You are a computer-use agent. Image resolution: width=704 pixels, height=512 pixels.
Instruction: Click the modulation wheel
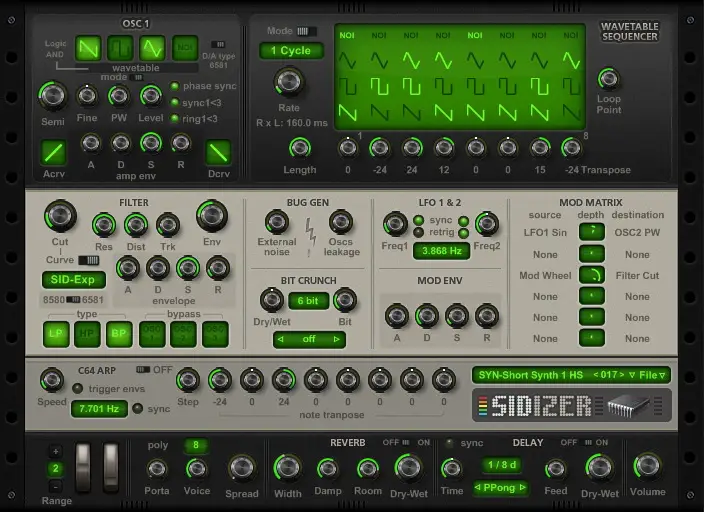(x=110, y=467)
